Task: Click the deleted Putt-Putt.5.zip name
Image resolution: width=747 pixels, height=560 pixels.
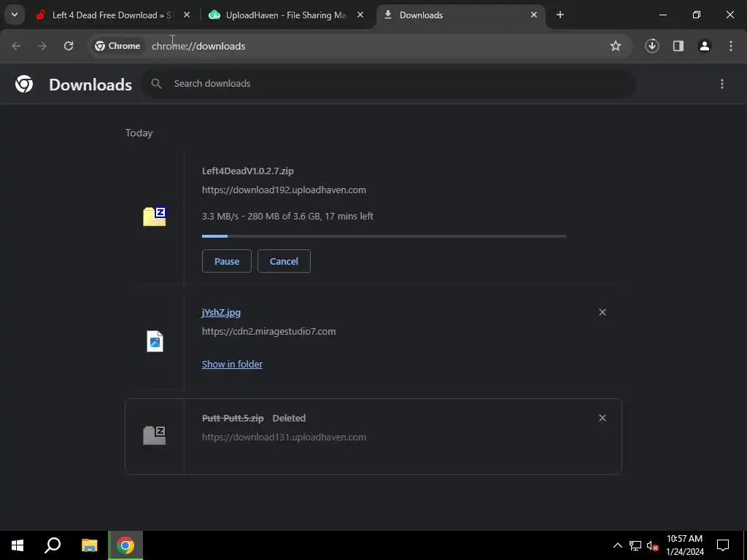Action: click(233, 419)
